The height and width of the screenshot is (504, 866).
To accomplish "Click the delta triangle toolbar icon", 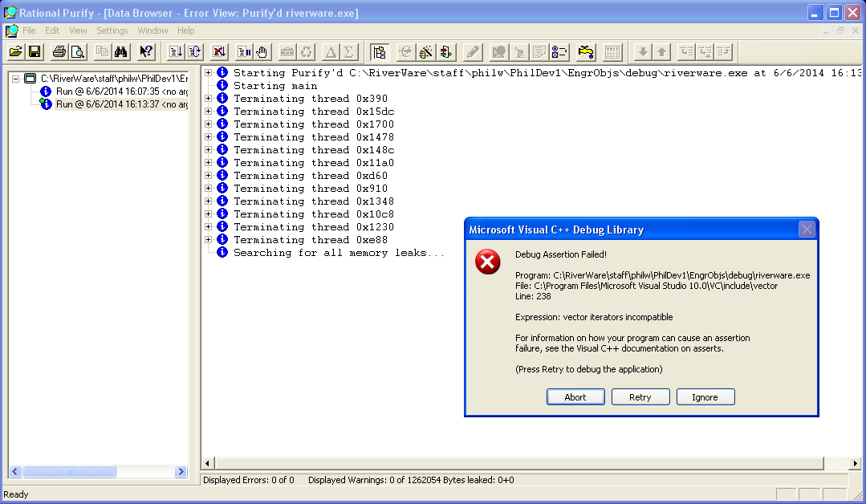I will tap(331, 52).
